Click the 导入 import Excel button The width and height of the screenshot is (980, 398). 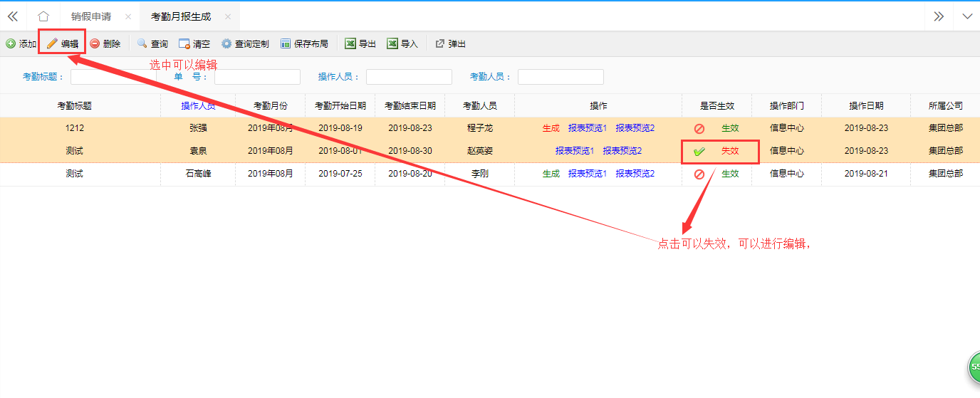tap(402, 43)
